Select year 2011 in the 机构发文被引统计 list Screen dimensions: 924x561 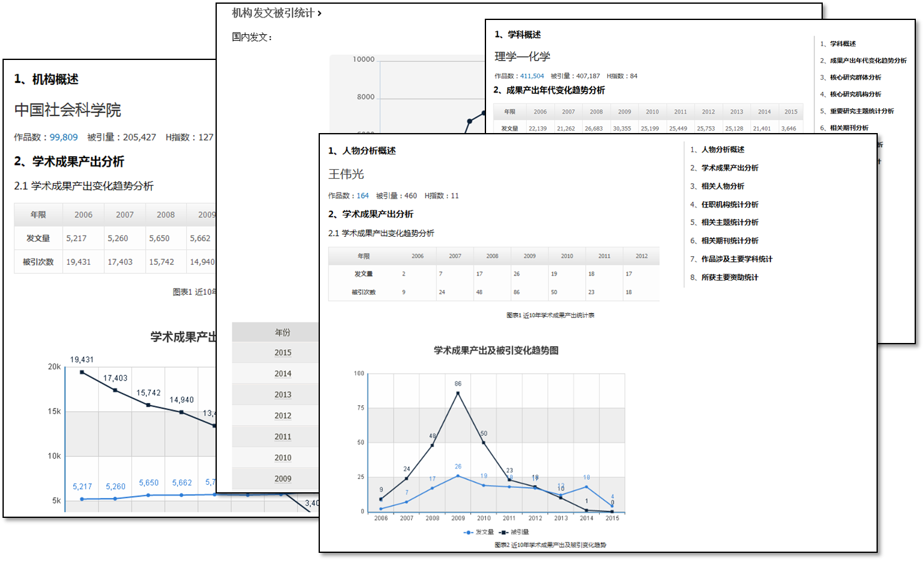[x=283, y=437]
